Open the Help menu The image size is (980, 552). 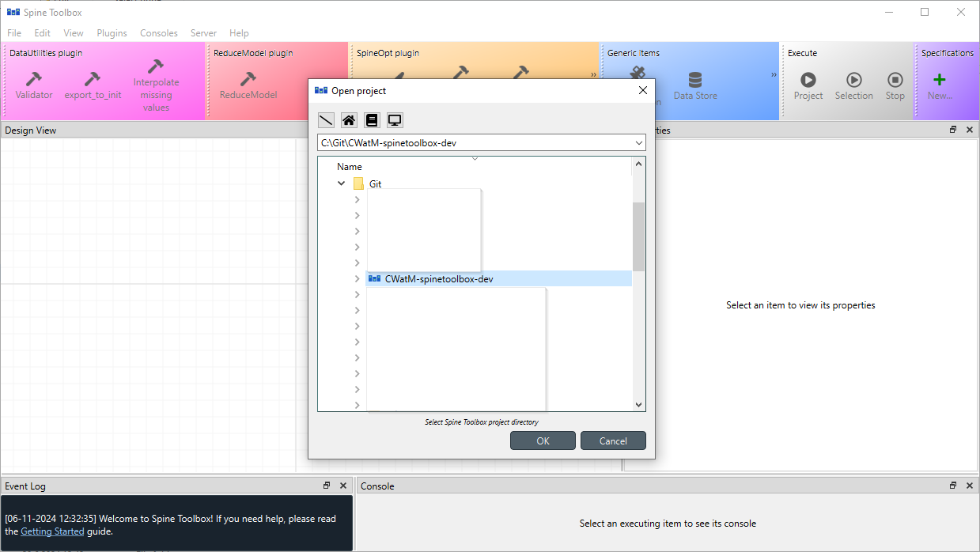[x=239, y=33]
